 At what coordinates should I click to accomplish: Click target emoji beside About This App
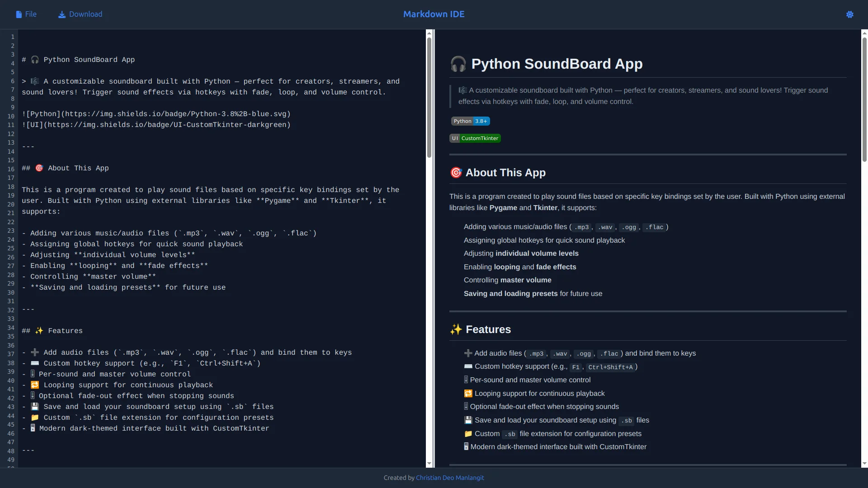[456, 173]
